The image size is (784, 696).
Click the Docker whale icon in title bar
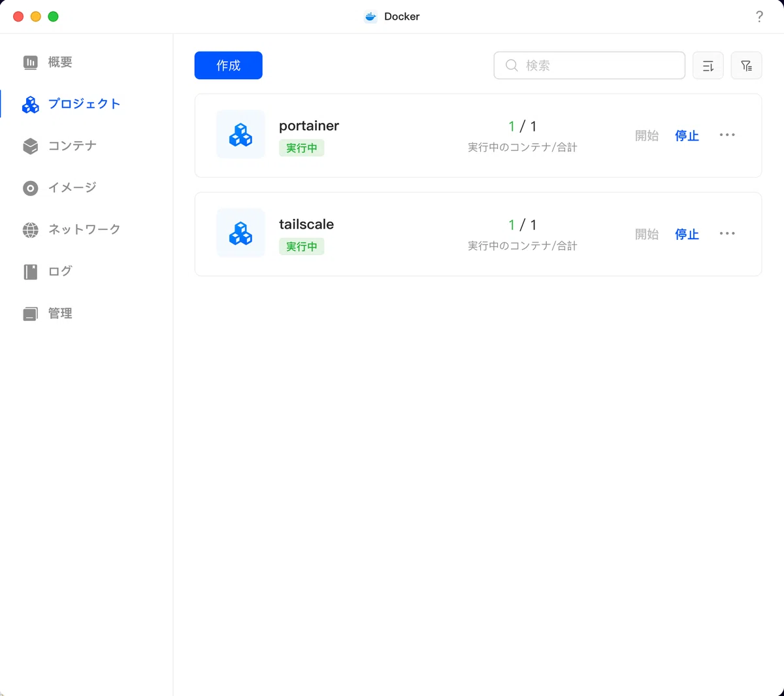370,16
